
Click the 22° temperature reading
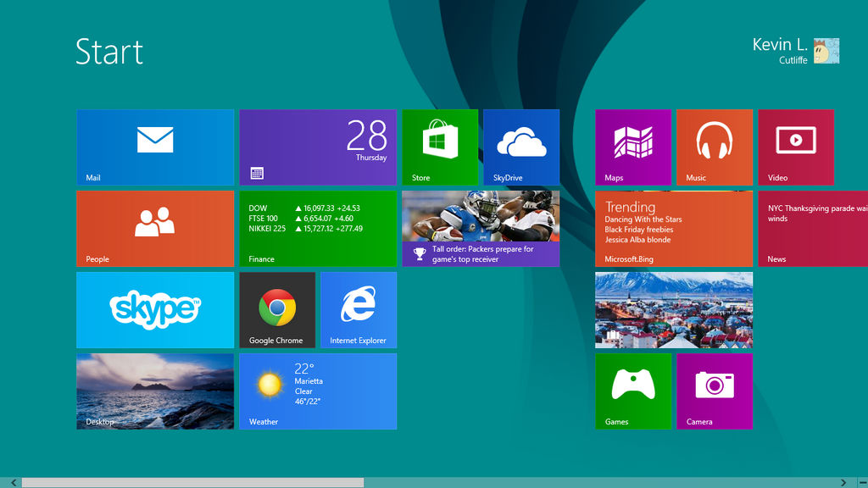click(304, 369)
